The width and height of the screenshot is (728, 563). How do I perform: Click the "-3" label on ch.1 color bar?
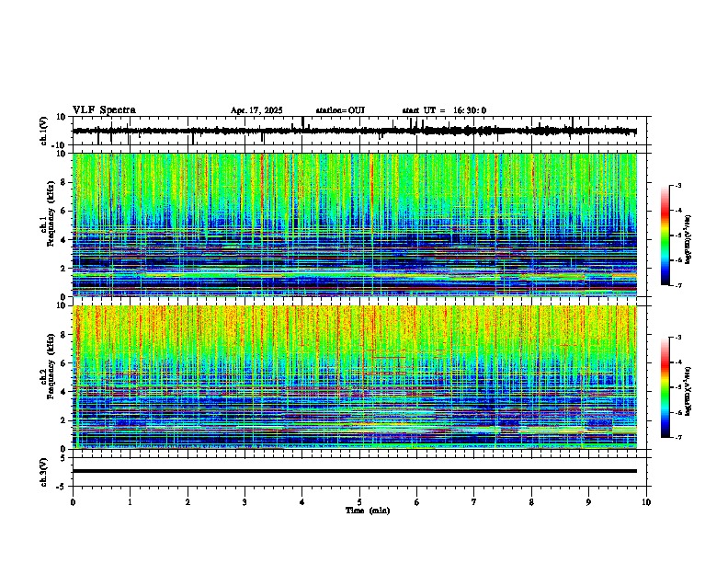point(678,186)
